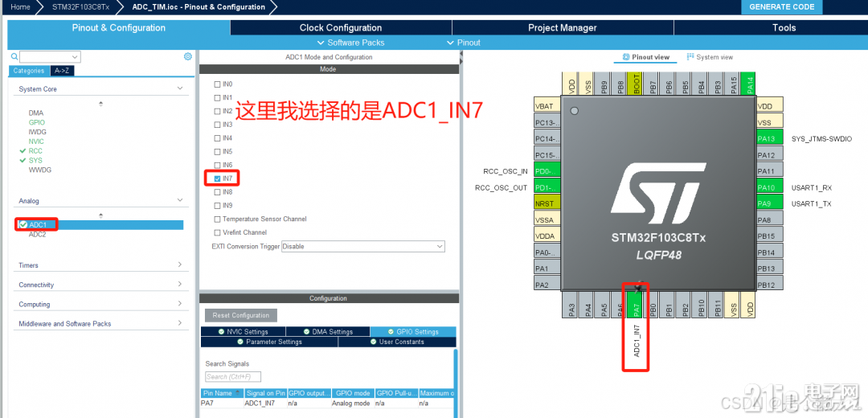Switch to the Project Manager tab
Viewport: 868px width, 418px height.
pos(563,27)
